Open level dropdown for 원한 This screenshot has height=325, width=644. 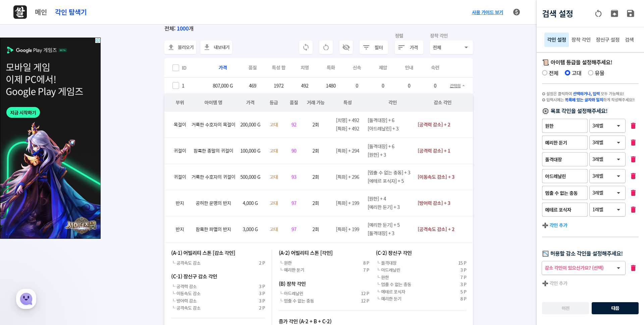tap(607, 126)
